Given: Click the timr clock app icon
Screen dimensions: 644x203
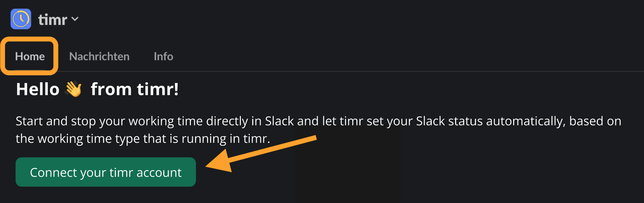Looking at the screenshot, I should point(21,19).
